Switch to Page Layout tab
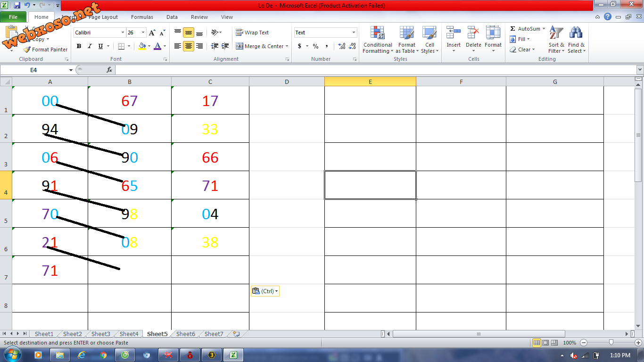 (103, 17)
